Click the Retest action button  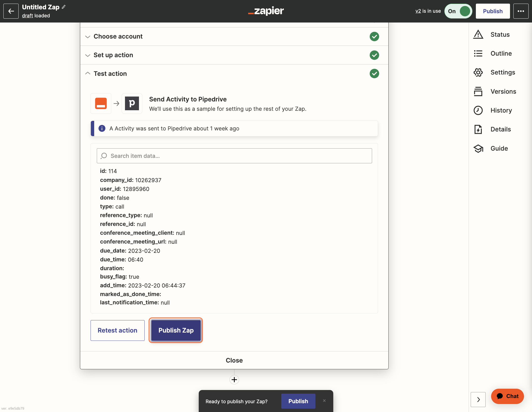click(117, 330)
